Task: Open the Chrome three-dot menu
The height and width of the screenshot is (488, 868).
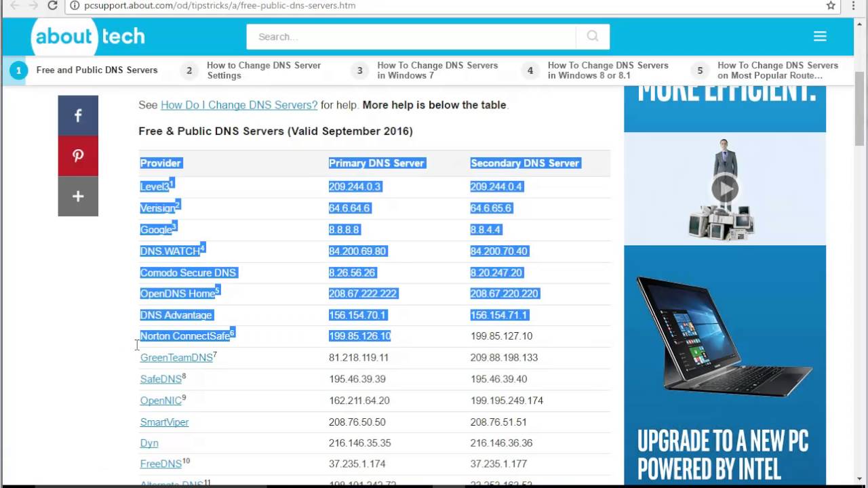Action: click(x=853, y=5)
